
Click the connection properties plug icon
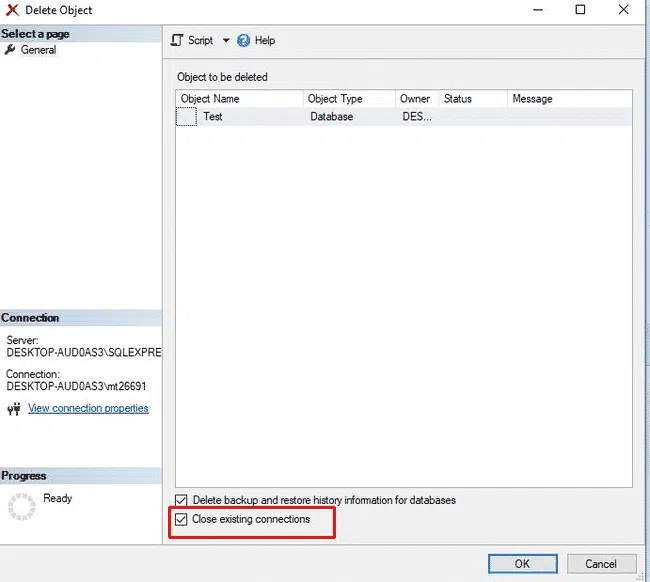pyautogui.click(x=14, y=409)
